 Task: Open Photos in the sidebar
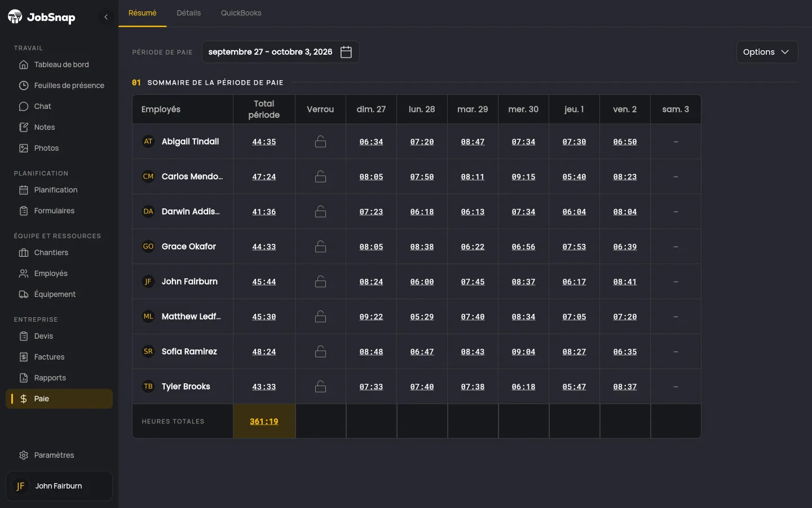[x=59, y=148]
